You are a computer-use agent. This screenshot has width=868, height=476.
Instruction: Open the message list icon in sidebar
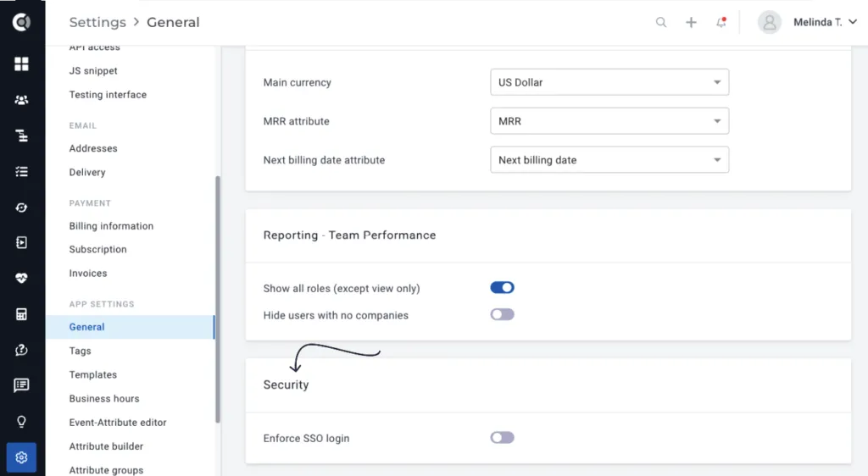pyautogui.click(x=21, y=385)
